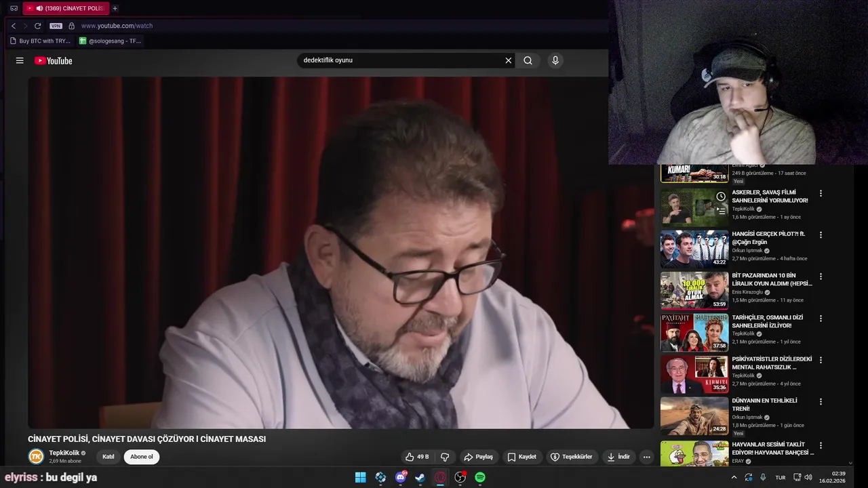This screenshot has width=868, height=488.
Task: Open the sync tray icon
Action: coord(749,477)
